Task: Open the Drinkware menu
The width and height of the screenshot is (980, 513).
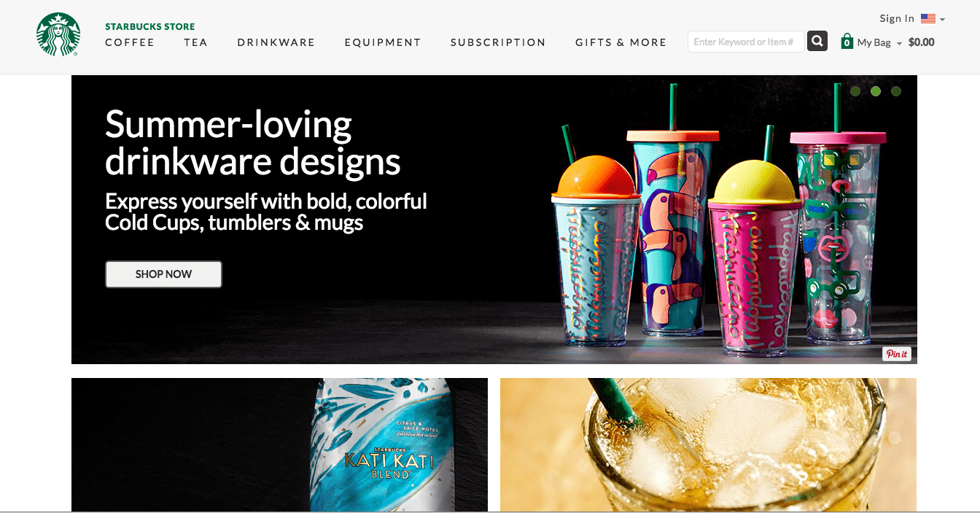Action: (276, 42)
